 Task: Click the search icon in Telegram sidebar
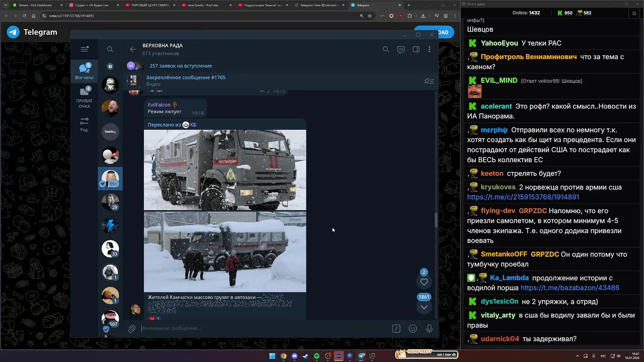(x=110, y=49)
